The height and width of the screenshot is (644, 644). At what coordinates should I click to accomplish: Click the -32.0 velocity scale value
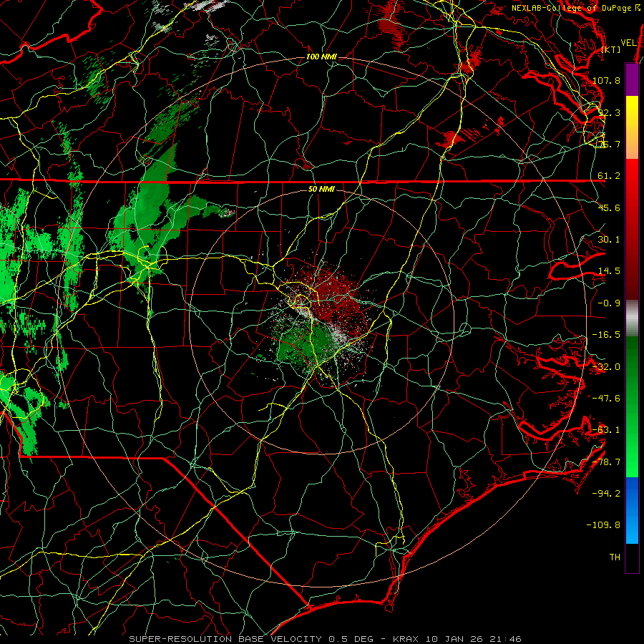pyautogui.click(x=606, y=367)
